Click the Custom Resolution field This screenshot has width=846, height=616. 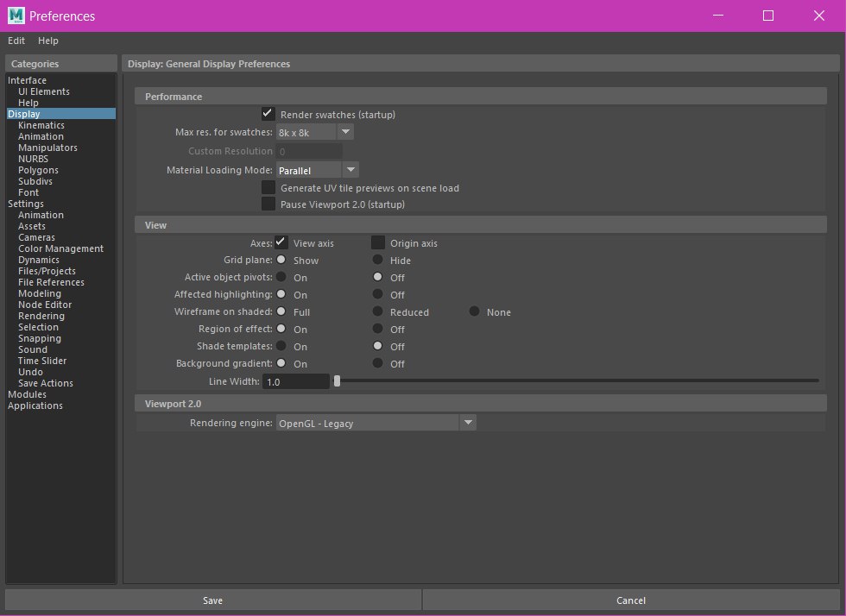[x=309, y=151]
